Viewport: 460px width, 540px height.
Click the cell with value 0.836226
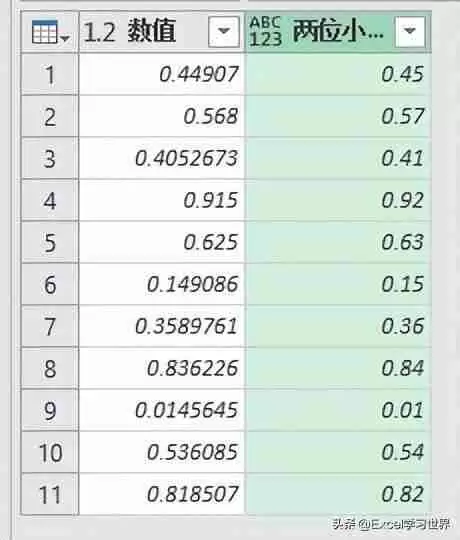click(162, 368)
